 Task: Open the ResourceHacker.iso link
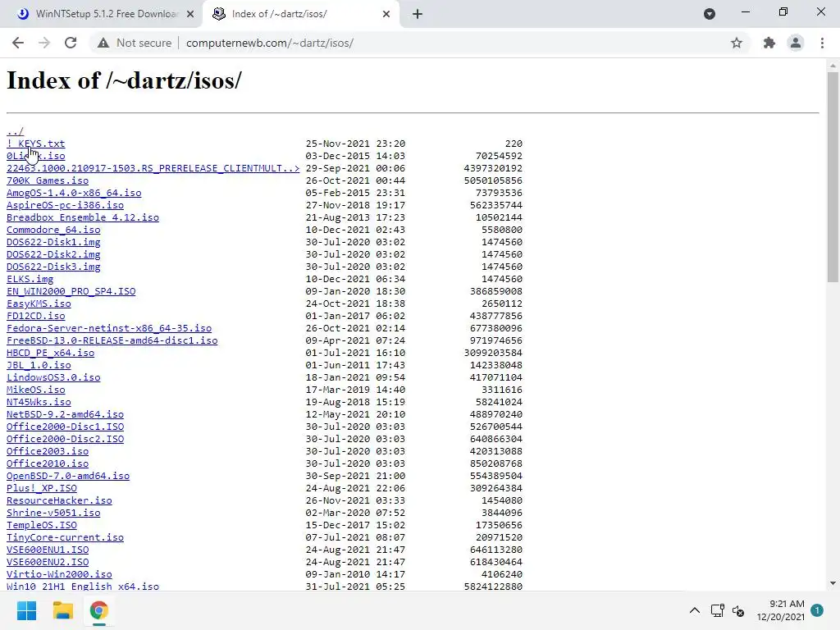[x=59, y=501]
